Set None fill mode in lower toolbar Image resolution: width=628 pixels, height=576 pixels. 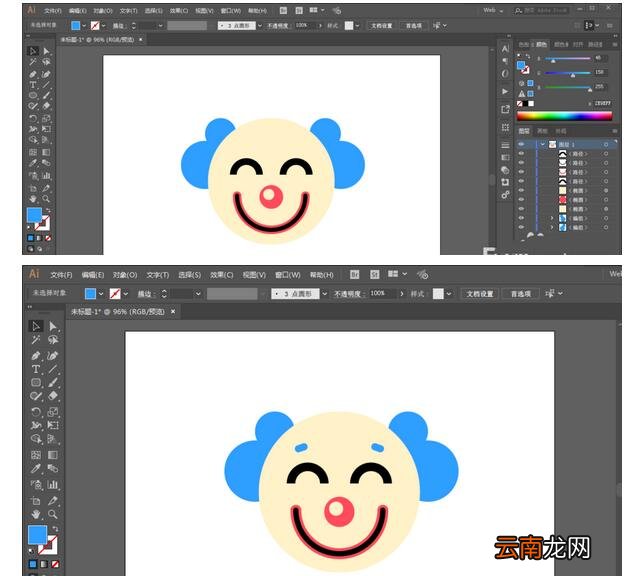click(55, 564)
